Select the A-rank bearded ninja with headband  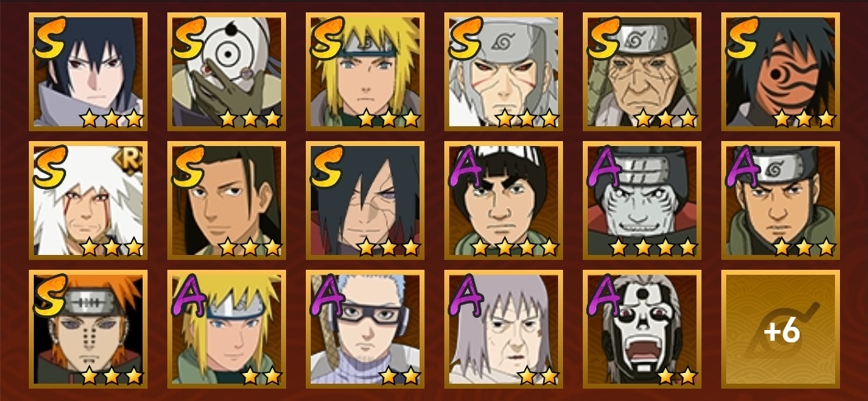coord(780,200)
